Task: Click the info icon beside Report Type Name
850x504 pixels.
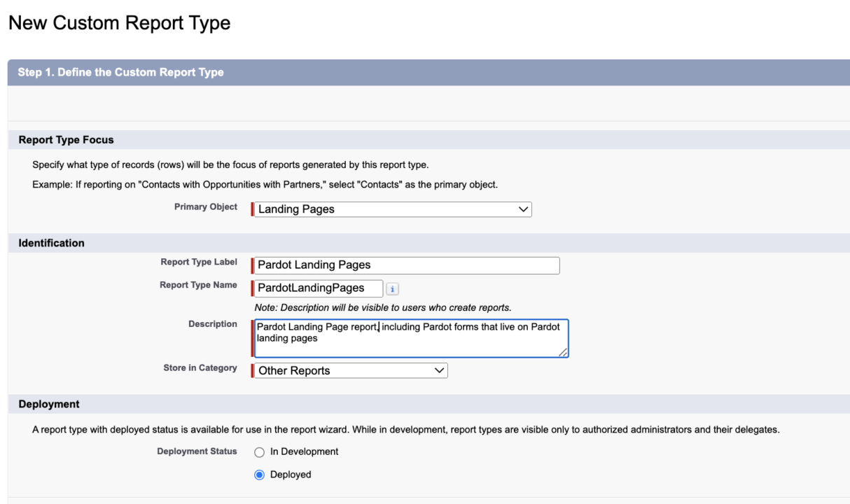Action: 392,288
